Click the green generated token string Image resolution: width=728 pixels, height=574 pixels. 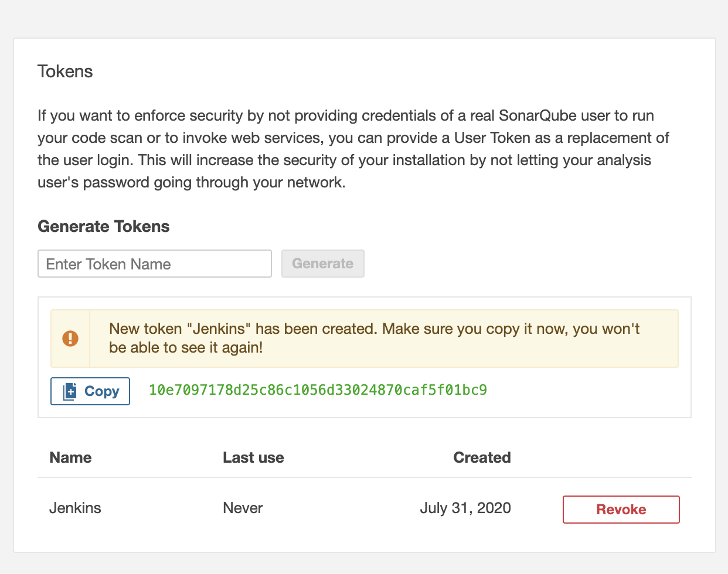click(318, 390)
